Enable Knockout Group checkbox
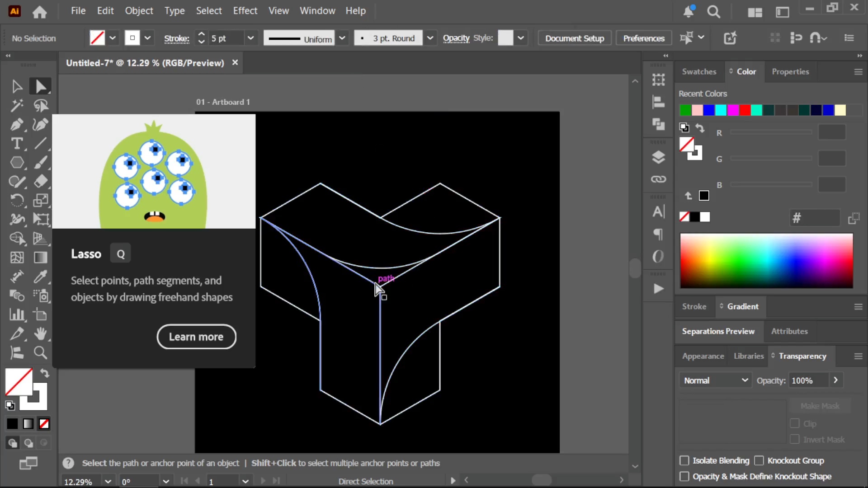This screenshot has width=868, height=488. (759, 460)
